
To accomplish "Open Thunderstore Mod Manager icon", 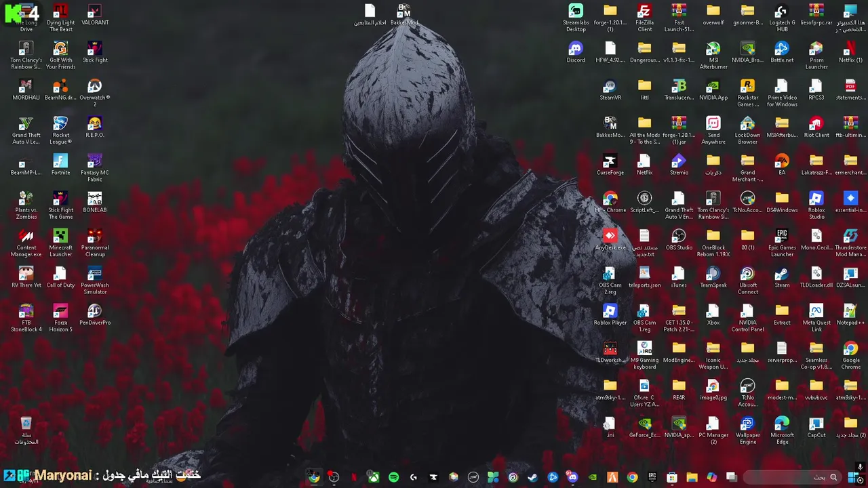I will point(850,243).
